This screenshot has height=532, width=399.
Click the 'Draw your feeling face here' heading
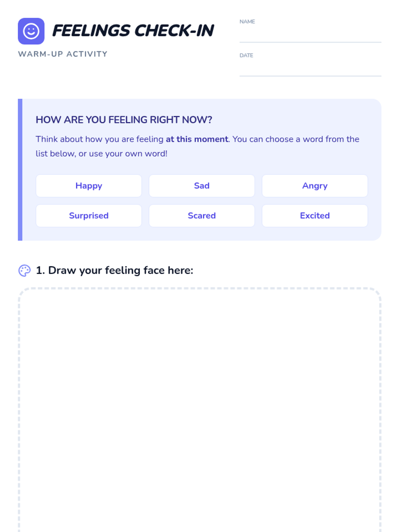(114, 270)
